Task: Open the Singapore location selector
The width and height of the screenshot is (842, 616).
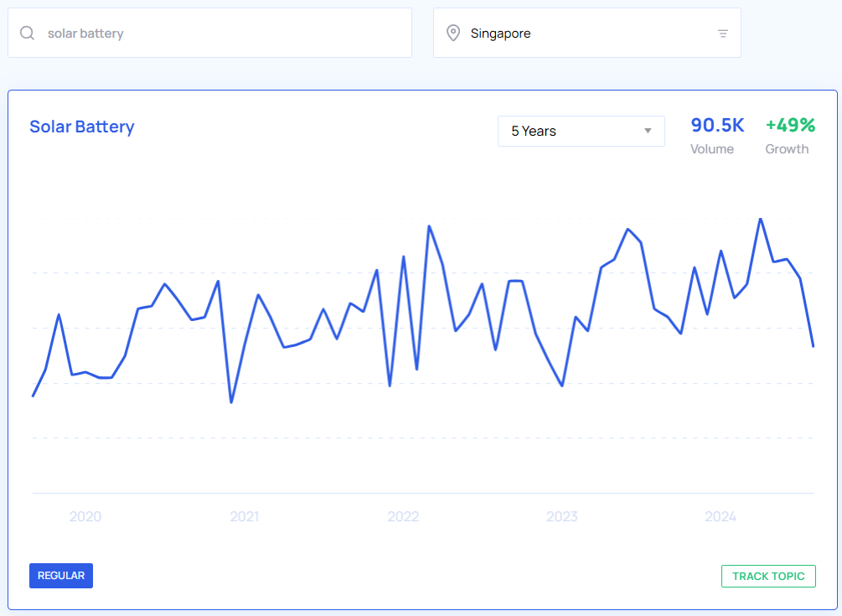Action: (x=586, y=34)
